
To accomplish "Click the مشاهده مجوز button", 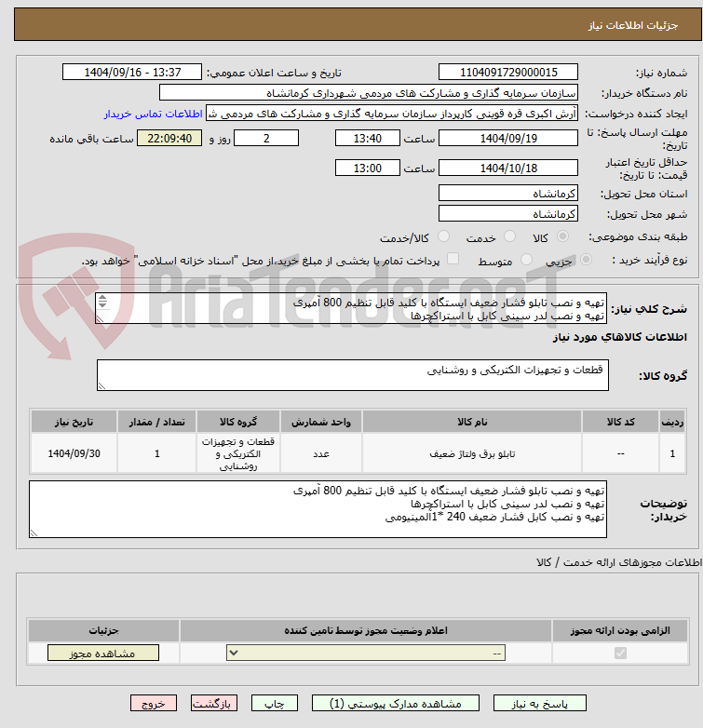I will 103,653.
